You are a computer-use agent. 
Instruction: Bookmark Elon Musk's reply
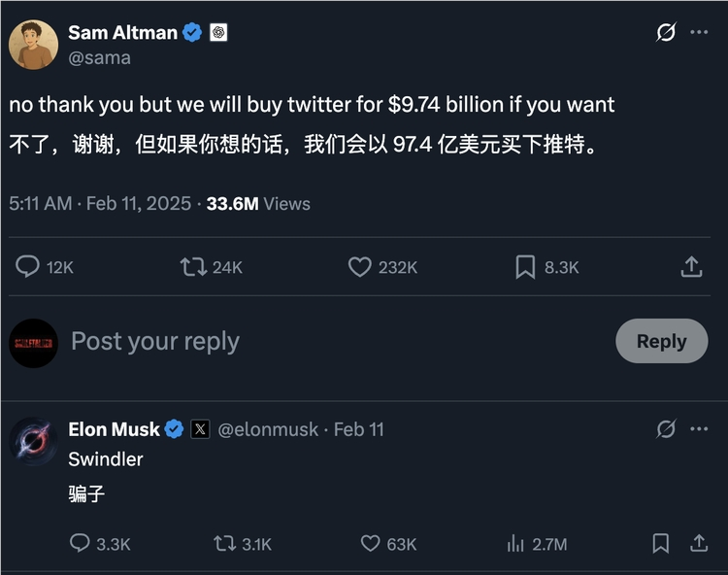click(661, 544)
